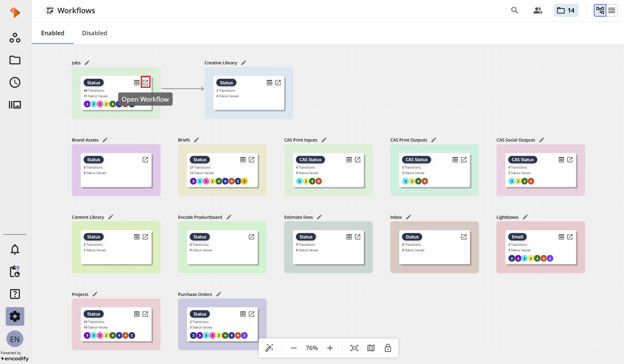This screenshot has width=624, height=364.
Task: Open the search magnifier in the top bar
Action: point(515,10)
